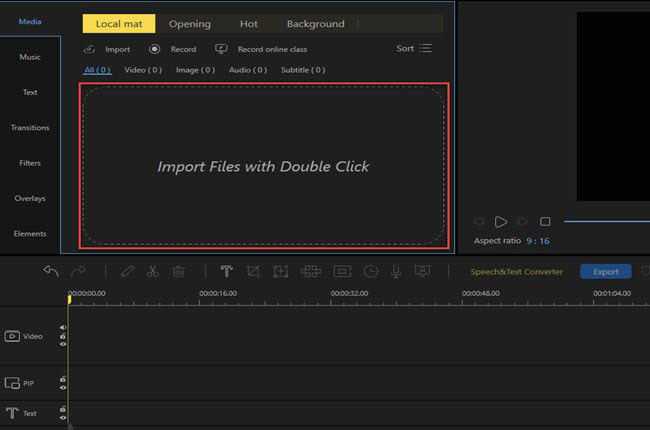Click the microphone Voiceover icon
The image size is (650, 430).
[396, 271]
